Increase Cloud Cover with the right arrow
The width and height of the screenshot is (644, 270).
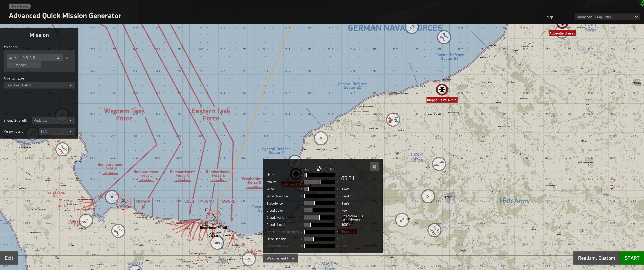[337, 210]
